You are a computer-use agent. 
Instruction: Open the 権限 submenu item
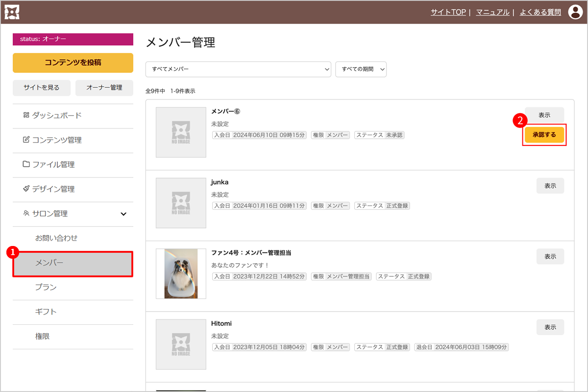coord(43,337)
